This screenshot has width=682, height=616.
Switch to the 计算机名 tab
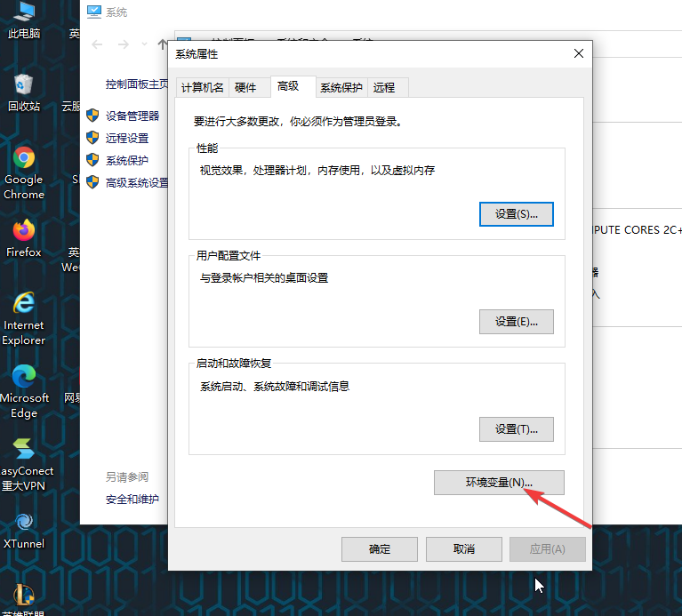point(202,87)
